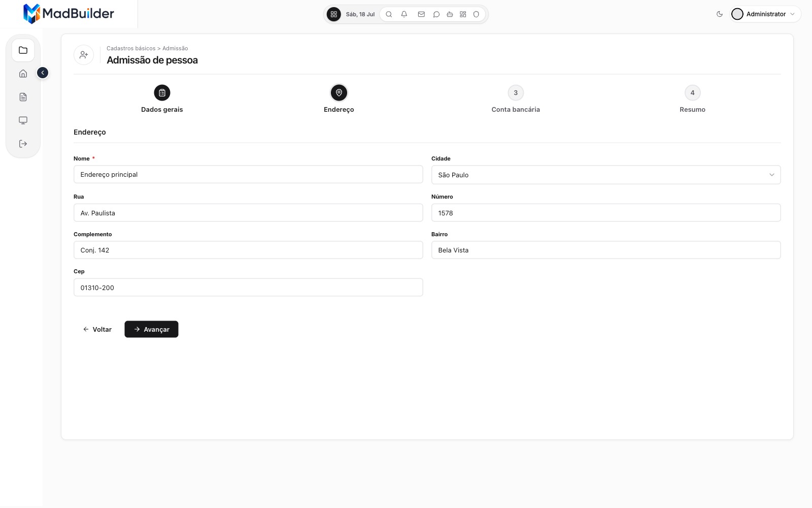
Task: Click the MadBuilder logo
Action: (69, 14)
